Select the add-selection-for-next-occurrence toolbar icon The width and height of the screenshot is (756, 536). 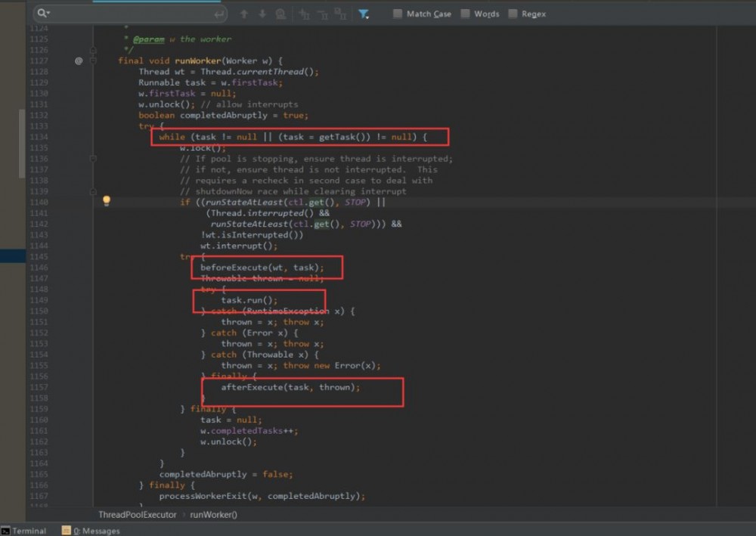[x=305, y=14]
